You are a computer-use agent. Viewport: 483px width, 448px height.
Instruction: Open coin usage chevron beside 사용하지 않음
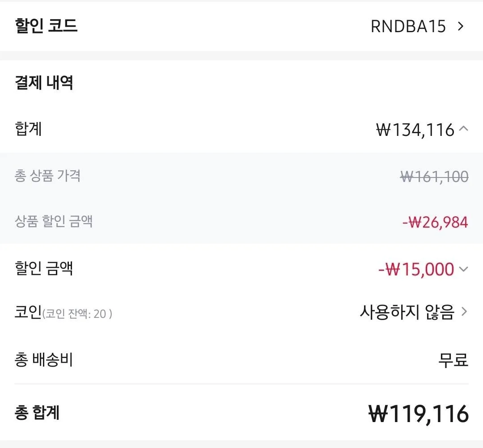464,312
